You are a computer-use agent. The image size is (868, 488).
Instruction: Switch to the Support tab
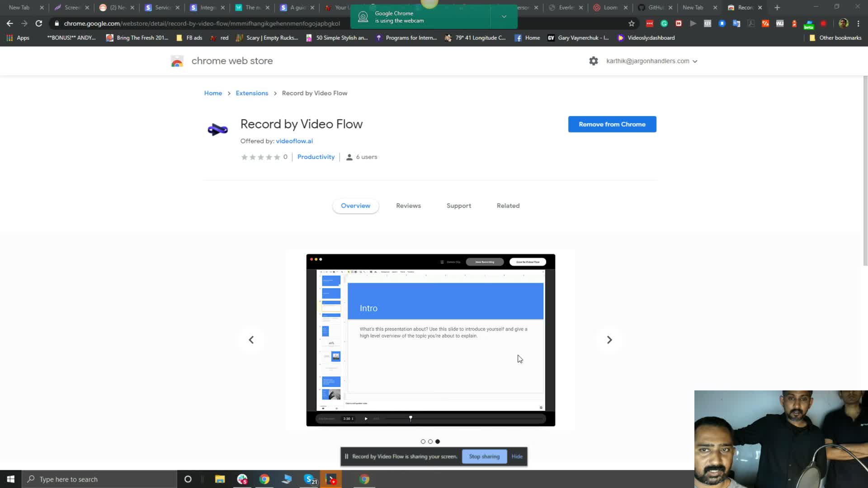pyautogui.click(x=459, y=206)
